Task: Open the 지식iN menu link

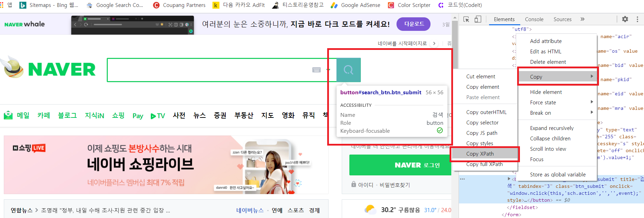Action: coord(95,115)
